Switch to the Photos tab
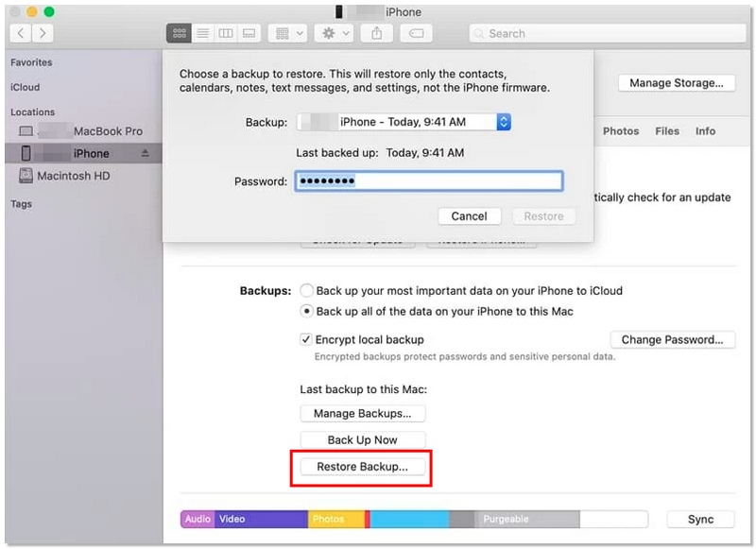The height and width of the screenshot is (549, 756). click(620, 131)
